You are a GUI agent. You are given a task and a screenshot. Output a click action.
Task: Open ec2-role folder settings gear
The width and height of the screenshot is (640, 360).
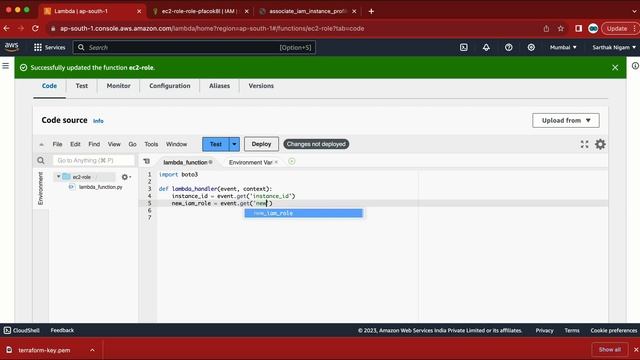click(x=126, y=177)
